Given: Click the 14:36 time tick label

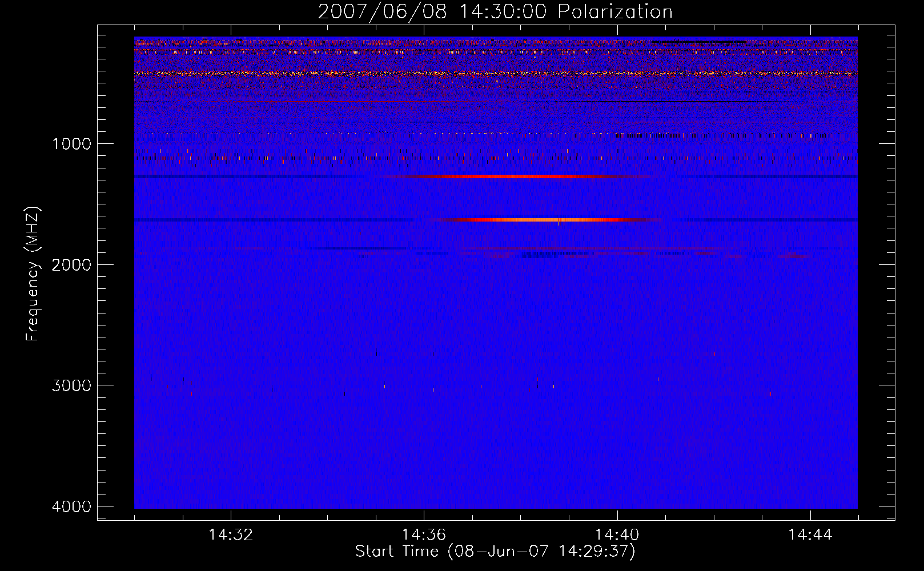Looking at the screenshot, I should coord(424,535).
